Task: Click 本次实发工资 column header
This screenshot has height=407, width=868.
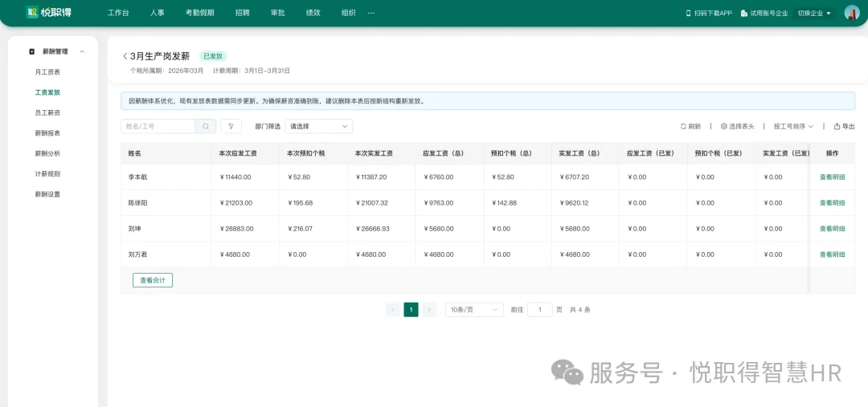Action: click(374, 153)
